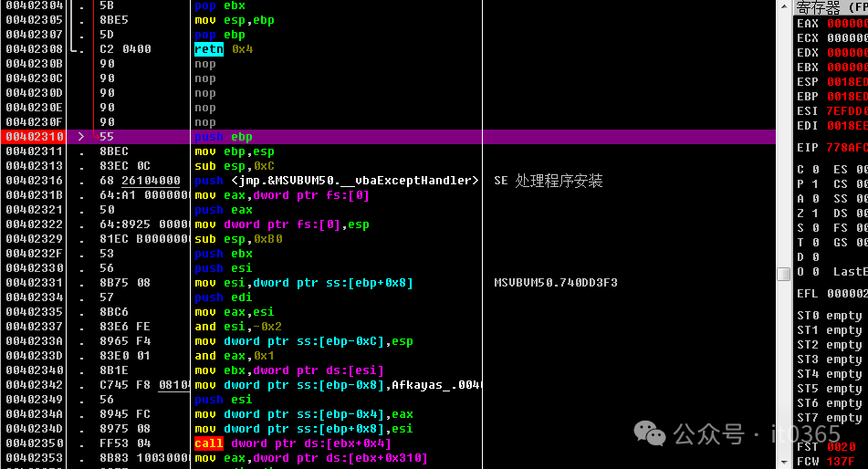Select the ST0 empty FPU register
The width and height of the screenshot is (868, 469).
pyautogui.click(x=829, y=316)
